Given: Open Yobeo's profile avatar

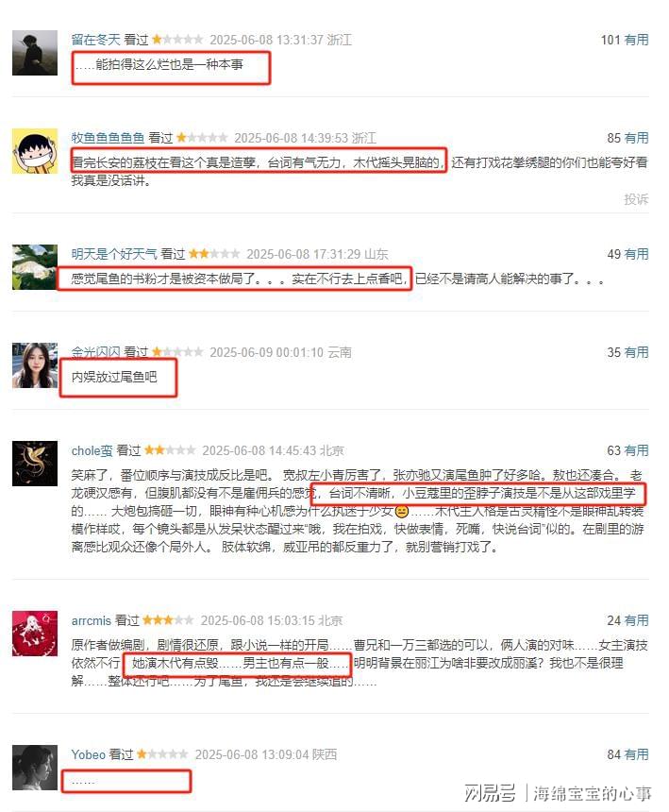Looking at the screenshot, I should 35,768.
